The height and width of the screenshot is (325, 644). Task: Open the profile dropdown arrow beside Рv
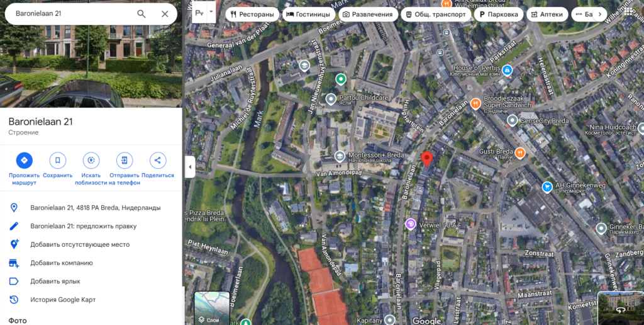point(211,12)
